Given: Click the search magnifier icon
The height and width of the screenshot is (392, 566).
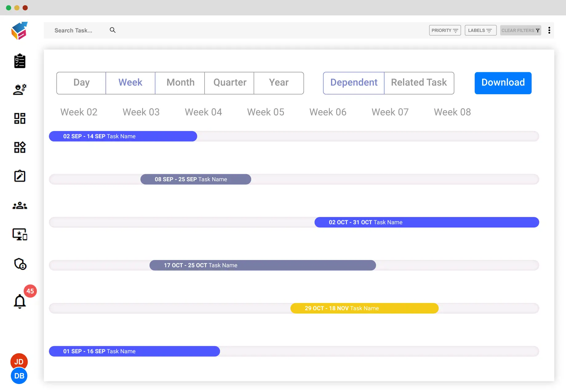Looking at the screenshot, I should pos(113,30).
